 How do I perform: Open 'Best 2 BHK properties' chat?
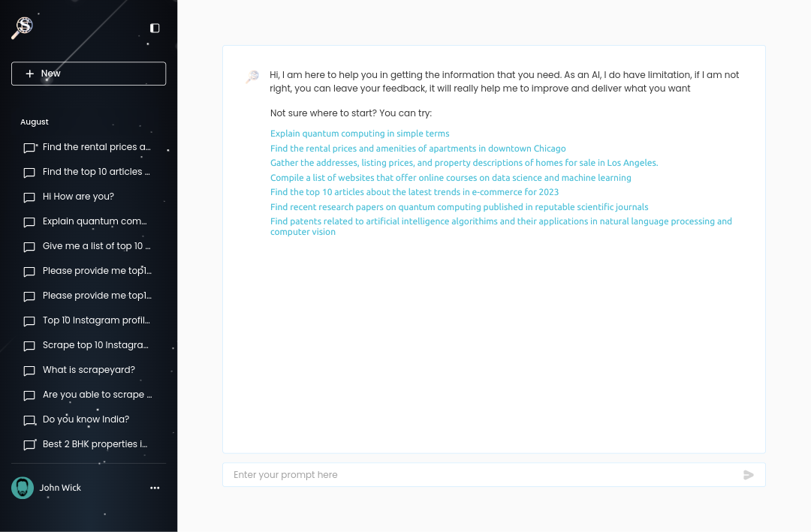(95, 444)
